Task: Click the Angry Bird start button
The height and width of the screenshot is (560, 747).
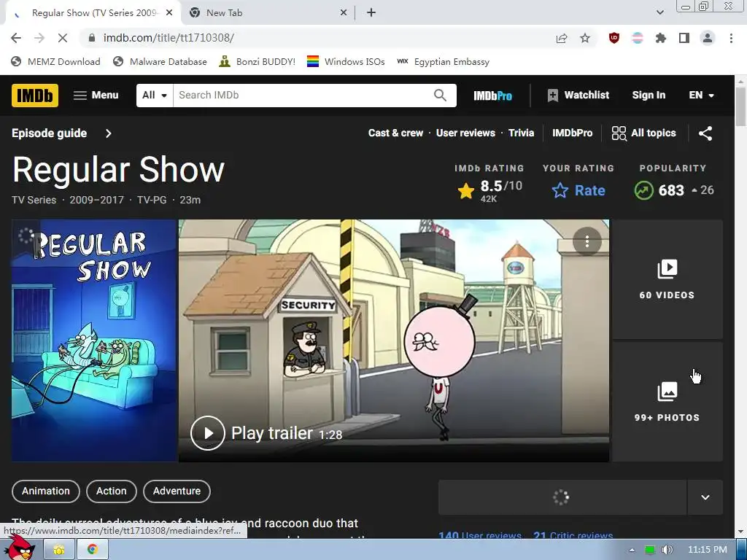Action: 21,548
